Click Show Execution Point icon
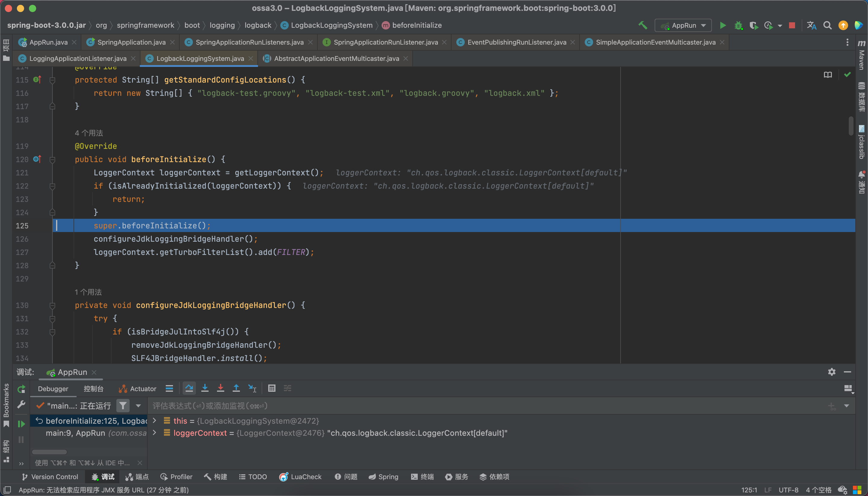This screenshot has height=496, width=868. tap(169, 388)
